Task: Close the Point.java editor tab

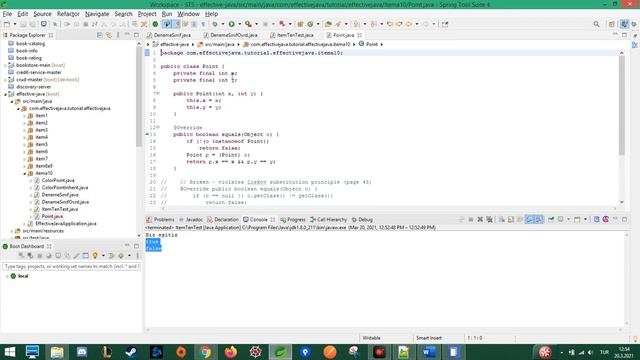Action: pyautogui.click(x=360, y=35)
